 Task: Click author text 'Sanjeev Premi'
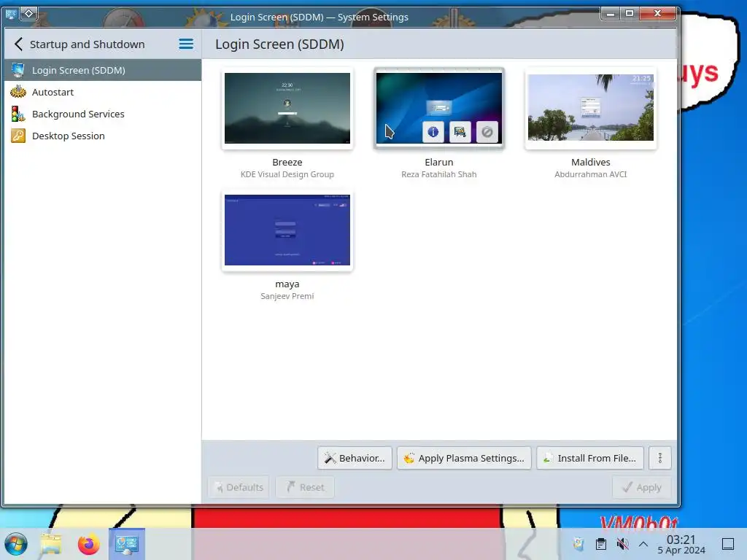pos(287,296)
